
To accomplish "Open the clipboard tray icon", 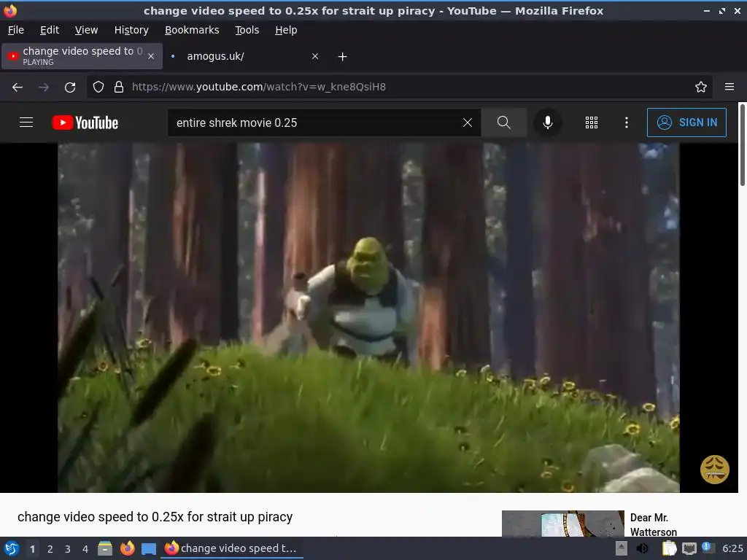I will pyautogui.click(x=669, y=548).
